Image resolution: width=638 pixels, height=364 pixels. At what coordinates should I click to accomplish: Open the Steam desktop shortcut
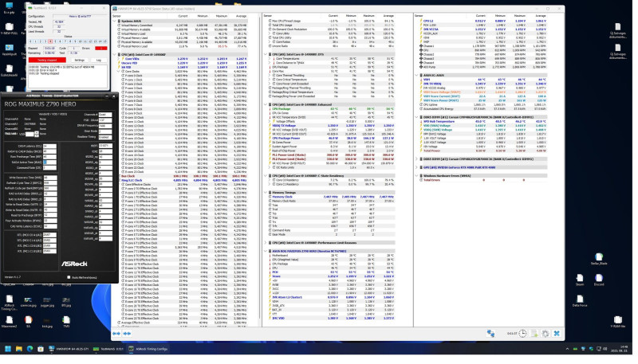tap(580, 280)
